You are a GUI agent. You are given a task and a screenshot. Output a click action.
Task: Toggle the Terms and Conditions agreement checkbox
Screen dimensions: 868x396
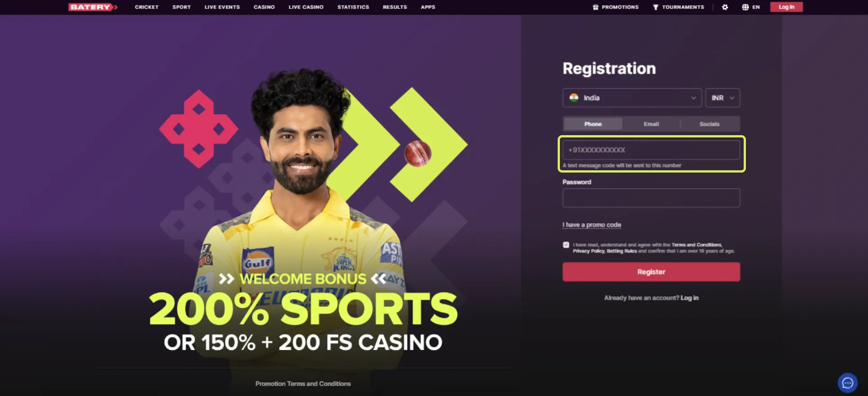[566, 245]
